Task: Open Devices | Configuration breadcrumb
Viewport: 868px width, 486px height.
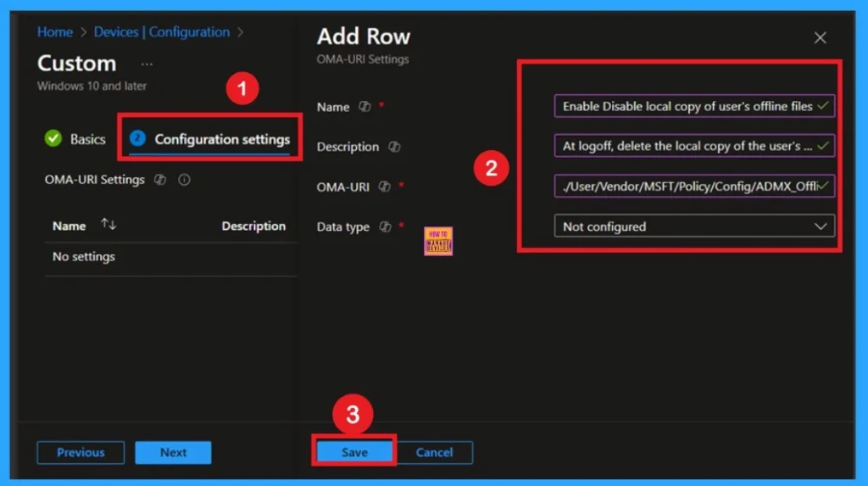Action: click(x=162, y=32)
